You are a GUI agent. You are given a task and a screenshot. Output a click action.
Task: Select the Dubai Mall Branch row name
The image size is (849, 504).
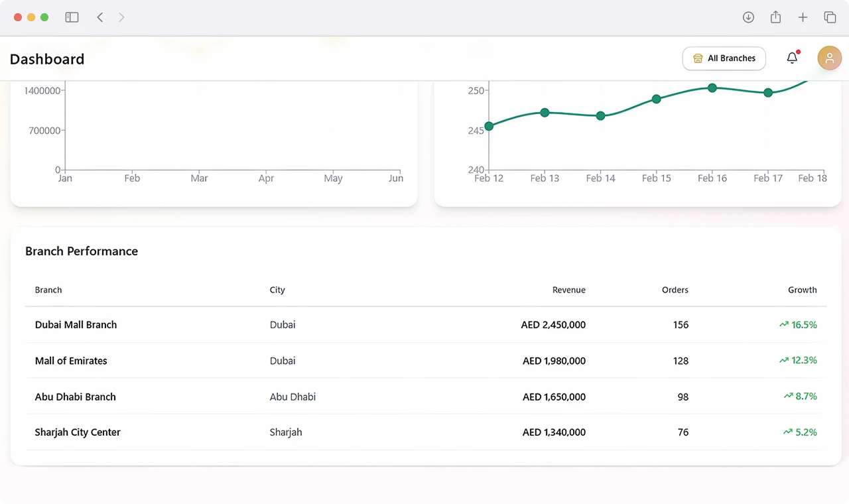(x=76, y=325)
